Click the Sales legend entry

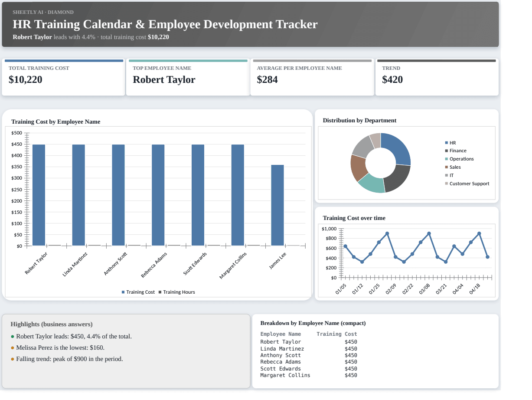coord(453,167)
